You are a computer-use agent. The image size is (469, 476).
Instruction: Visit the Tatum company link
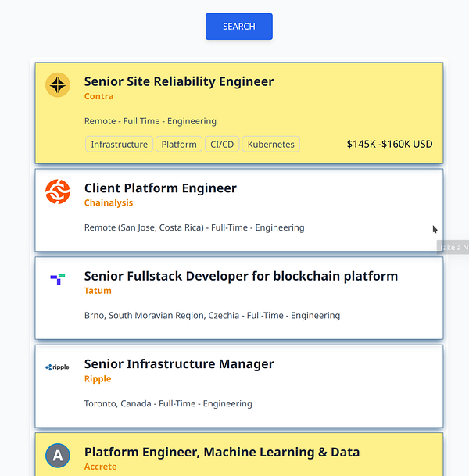[x=98, y=291]
